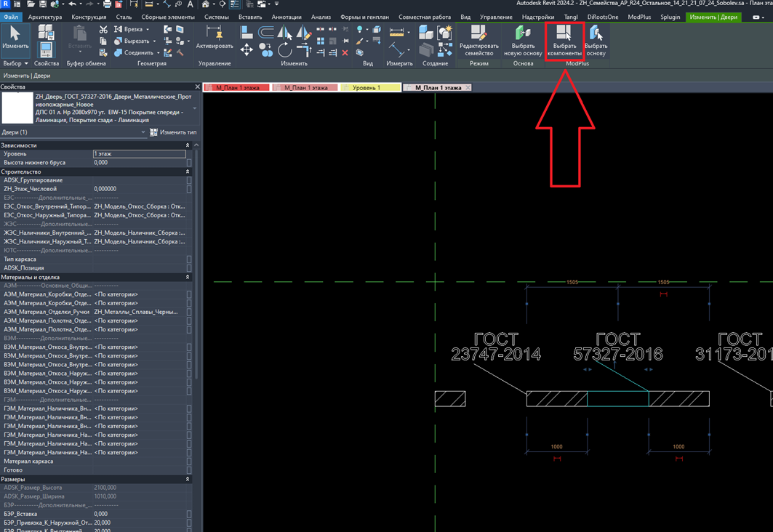Viewport: 773px width, 532px height.
Task: Undo the last action
Action: (73, 4)
